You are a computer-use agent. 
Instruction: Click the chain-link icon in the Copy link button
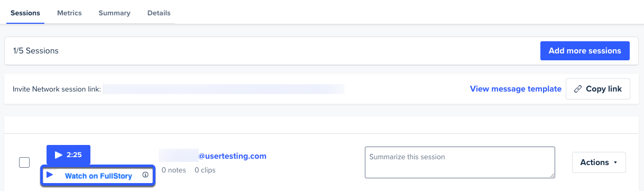click(578, 89)
